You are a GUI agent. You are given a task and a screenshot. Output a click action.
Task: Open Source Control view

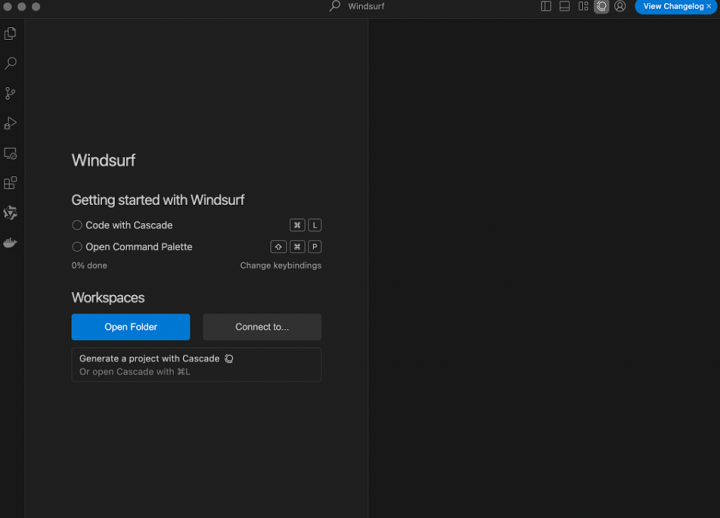coord(10,94)
